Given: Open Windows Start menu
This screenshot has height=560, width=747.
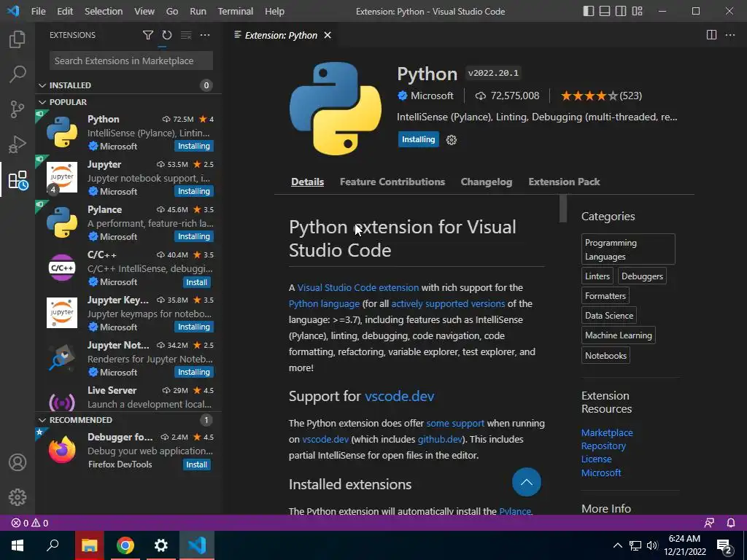Looking at the screenshot, I should click(18, 545).
